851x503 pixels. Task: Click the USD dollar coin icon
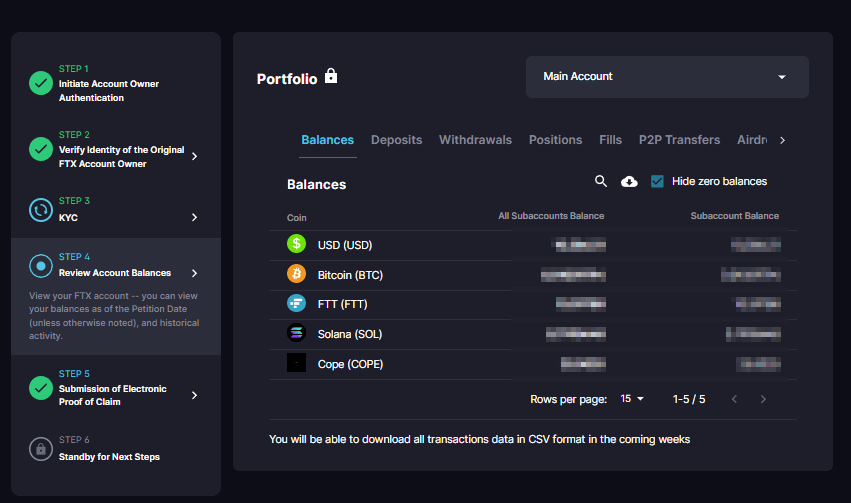296,244
